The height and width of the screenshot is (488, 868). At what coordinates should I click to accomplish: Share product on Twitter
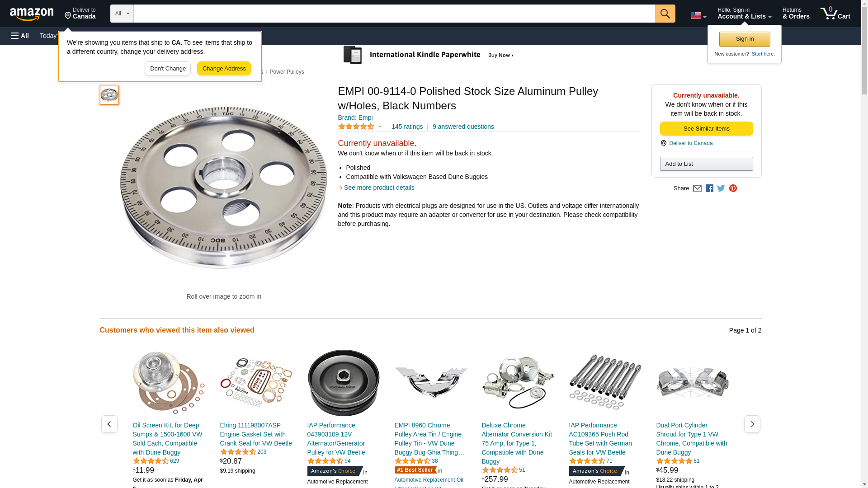721,188
